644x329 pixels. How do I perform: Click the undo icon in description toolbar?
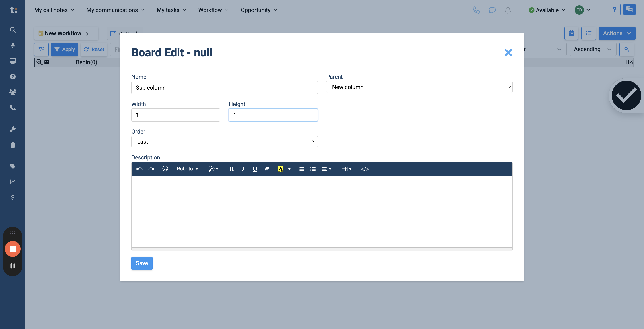coord(139,169)
